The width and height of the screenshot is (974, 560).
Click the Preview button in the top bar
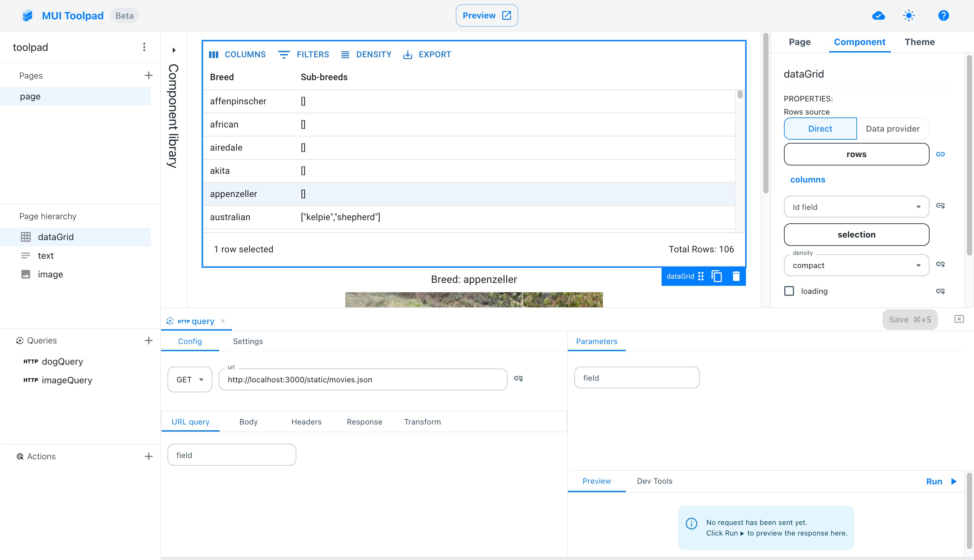pos(486,15)
